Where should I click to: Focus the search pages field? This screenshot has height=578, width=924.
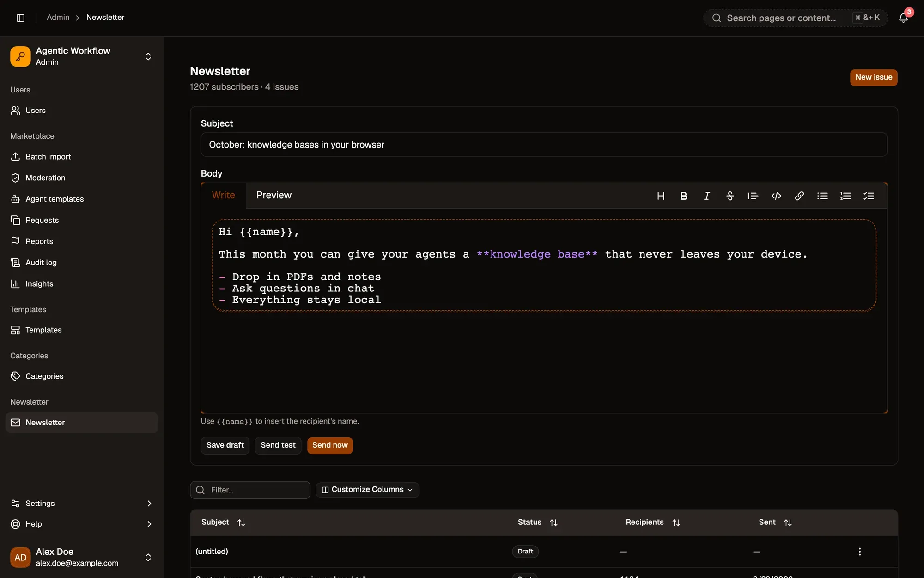[796, 18]
